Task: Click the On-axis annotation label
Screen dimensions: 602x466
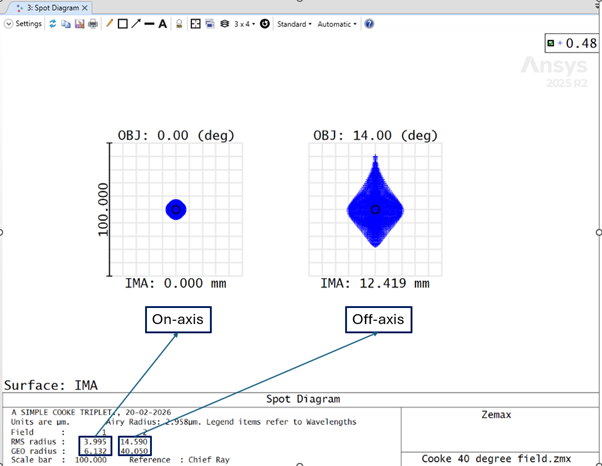Action: pos(178,320)
